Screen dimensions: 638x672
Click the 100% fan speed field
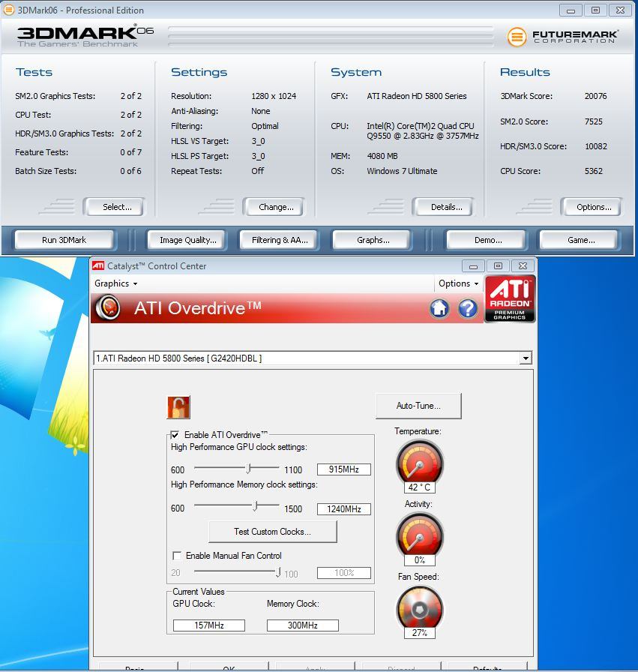(343, 573)
